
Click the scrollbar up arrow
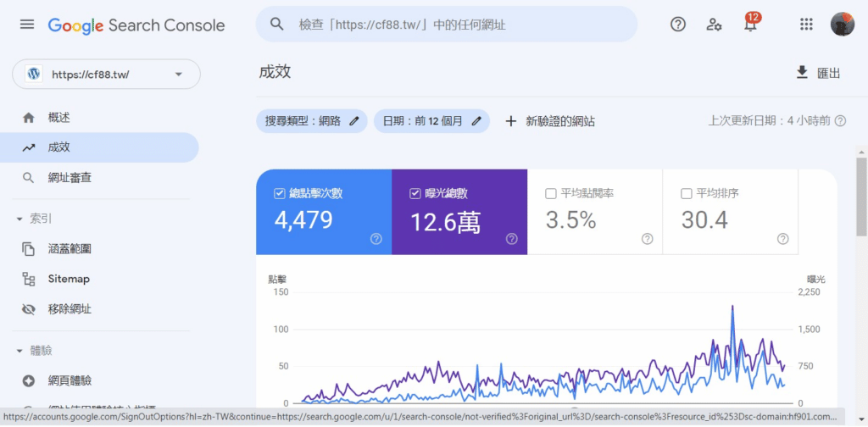862,151
